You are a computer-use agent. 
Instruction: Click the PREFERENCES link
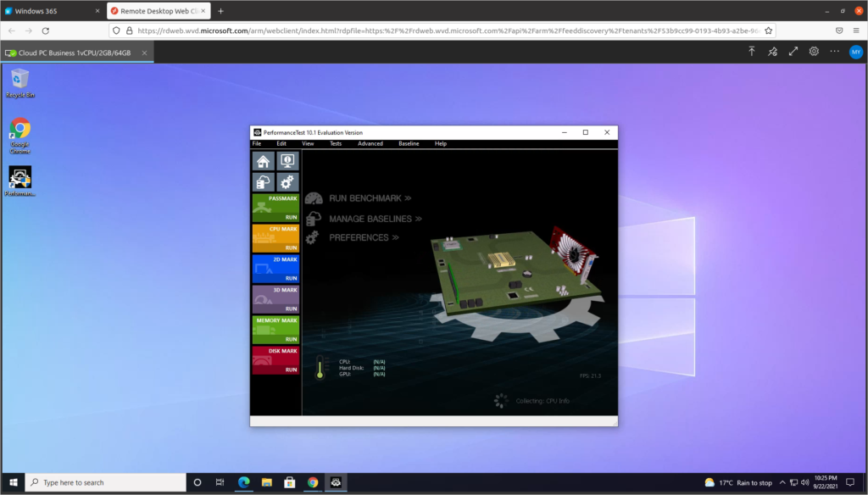[x=364, y=237]
